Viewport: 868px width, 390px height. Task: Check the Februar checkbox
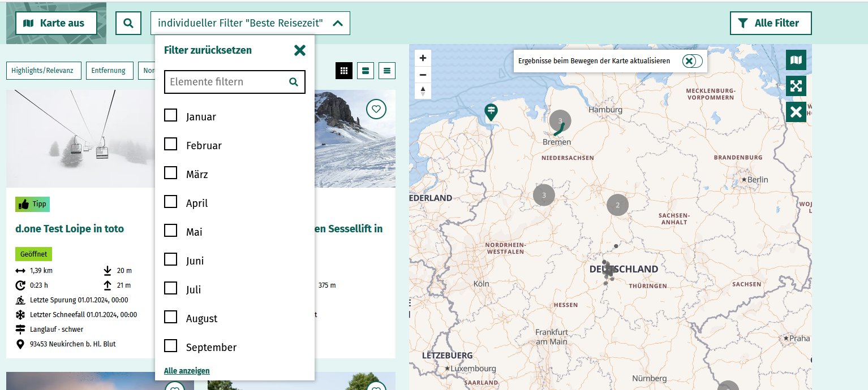point(170,144)
